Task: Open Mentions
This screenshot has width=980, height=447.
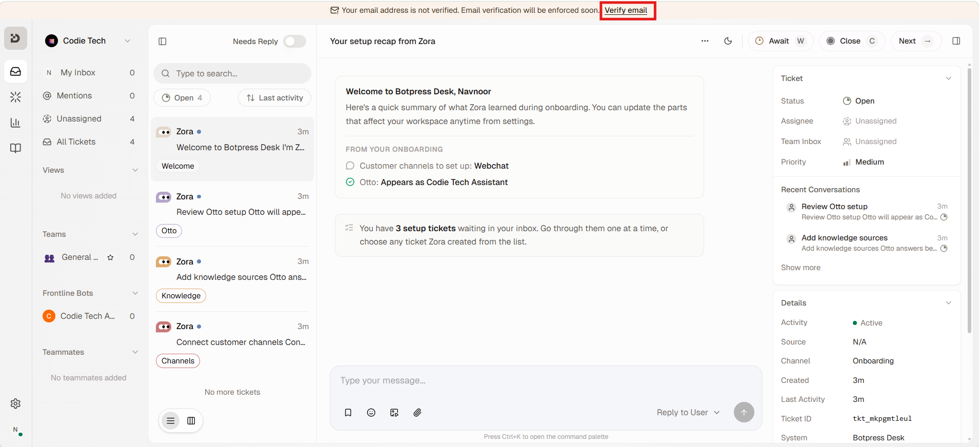Action: pos(89,96)
